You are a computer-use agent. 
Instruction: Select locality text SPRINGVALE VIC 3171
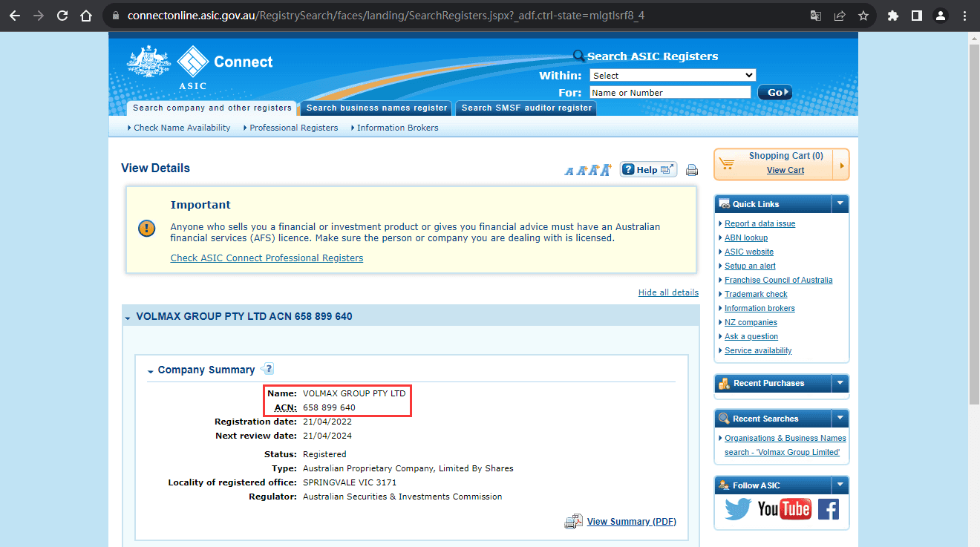(350, 482)
